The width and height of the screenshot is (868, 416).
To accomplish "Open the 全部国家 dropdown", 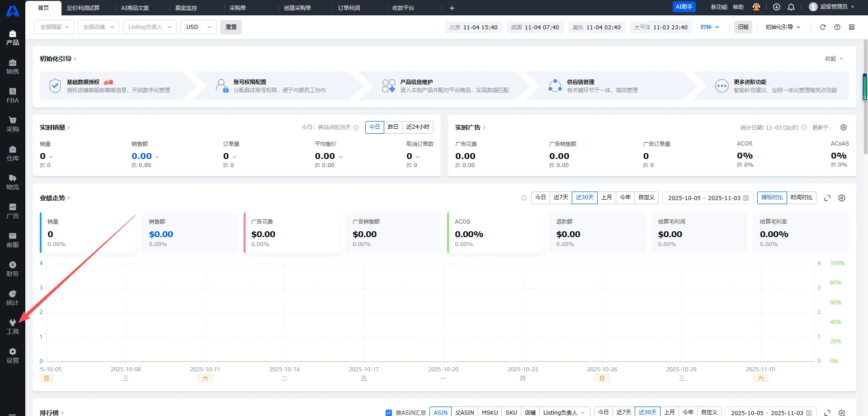I will tap(54, 27).
